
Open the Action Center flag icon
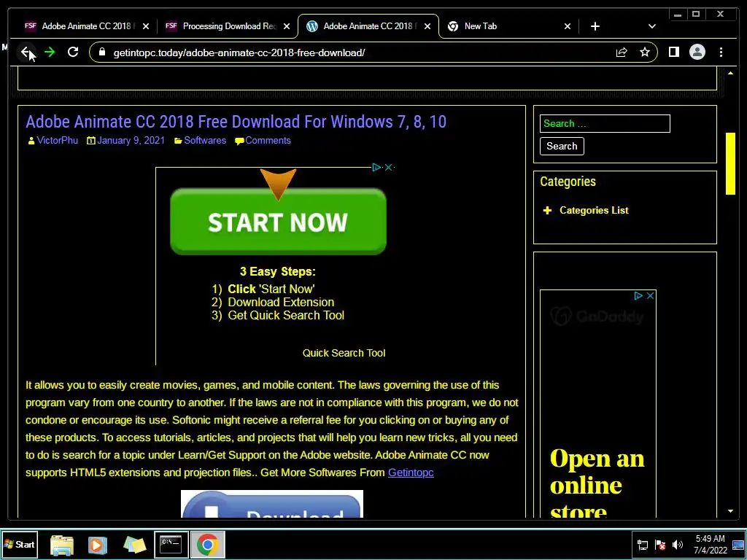click(659, 545)
